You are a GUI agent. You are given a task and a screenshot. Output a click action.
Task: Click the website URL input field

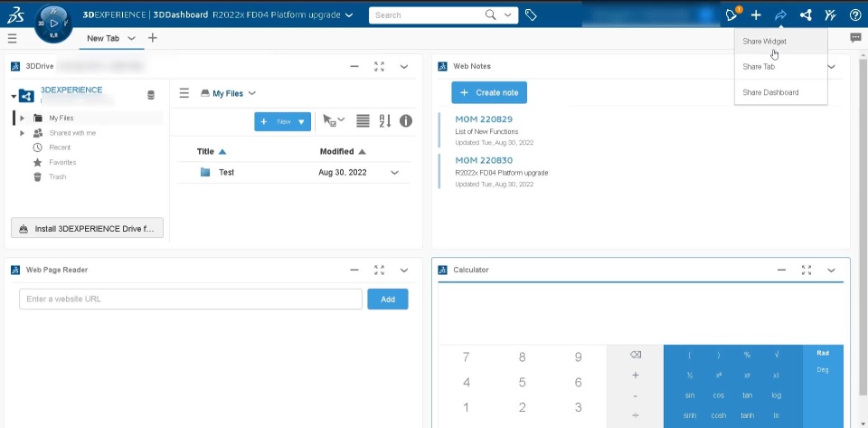click(x=191, y=299)
